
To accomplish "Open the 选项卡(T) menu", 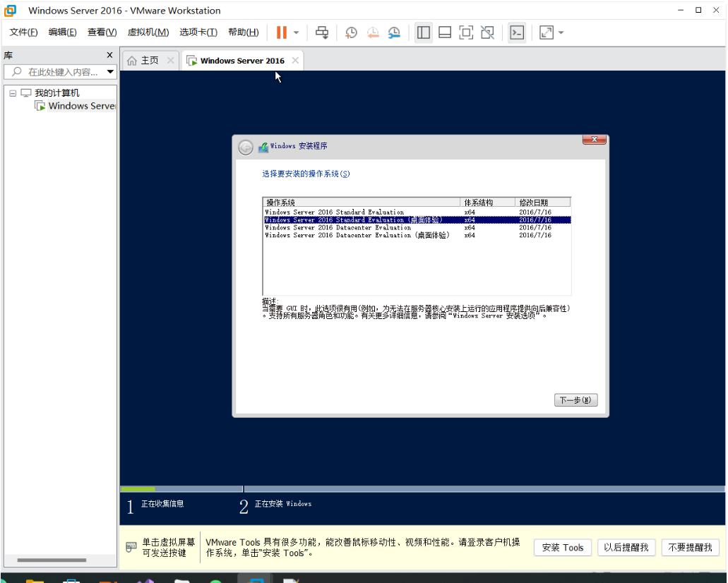I will [x=198, y=32].
